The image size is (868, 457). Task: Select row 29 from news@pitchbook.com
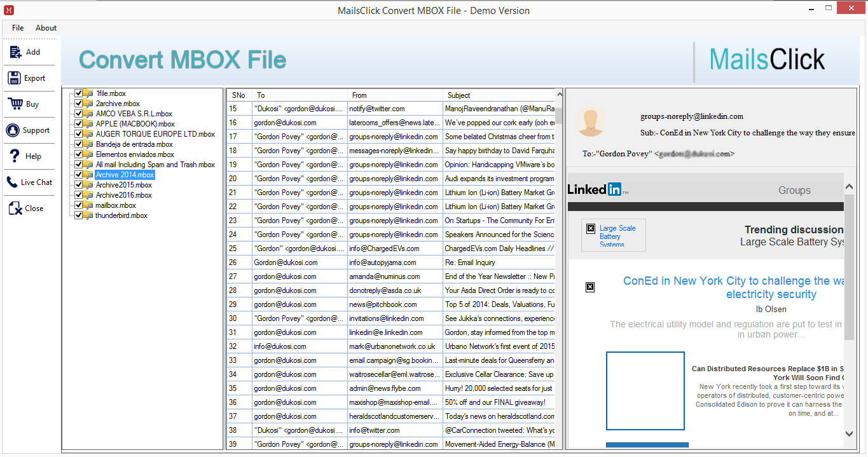[x=390, y=304]
